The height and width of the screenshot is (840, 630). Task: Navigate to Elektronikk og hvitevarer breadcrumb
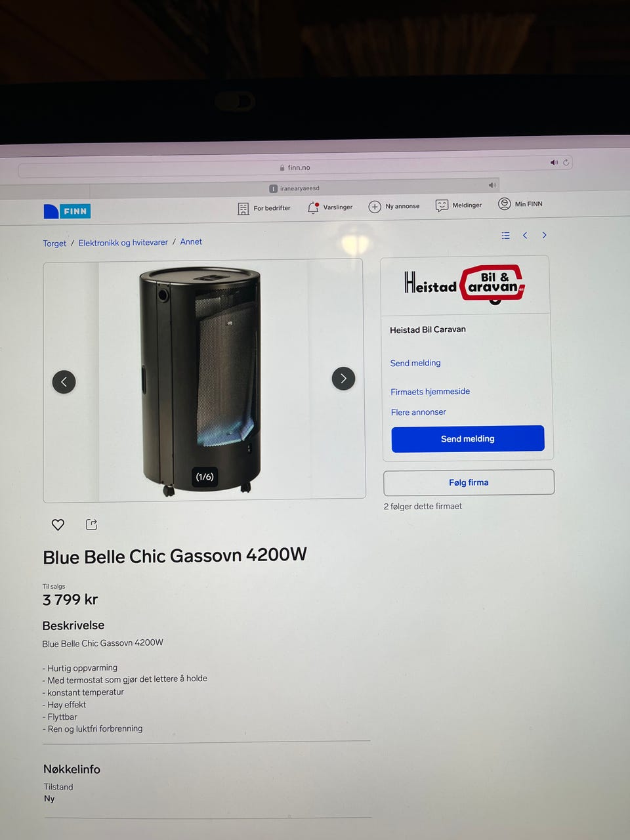(x=123, y=243)
